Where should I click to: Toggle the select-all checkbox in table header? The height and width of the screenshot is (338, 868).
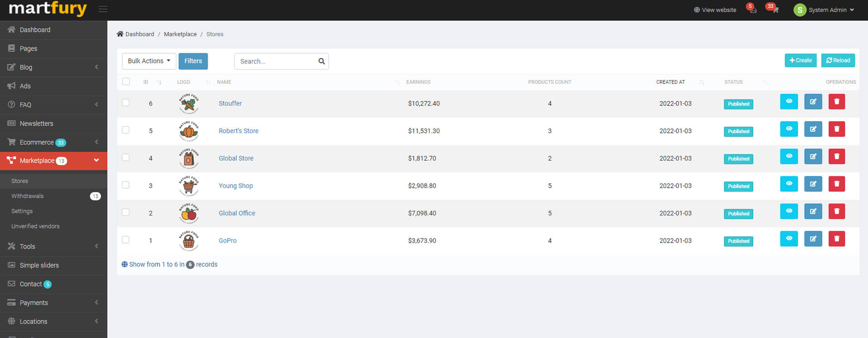pos(126,81)
